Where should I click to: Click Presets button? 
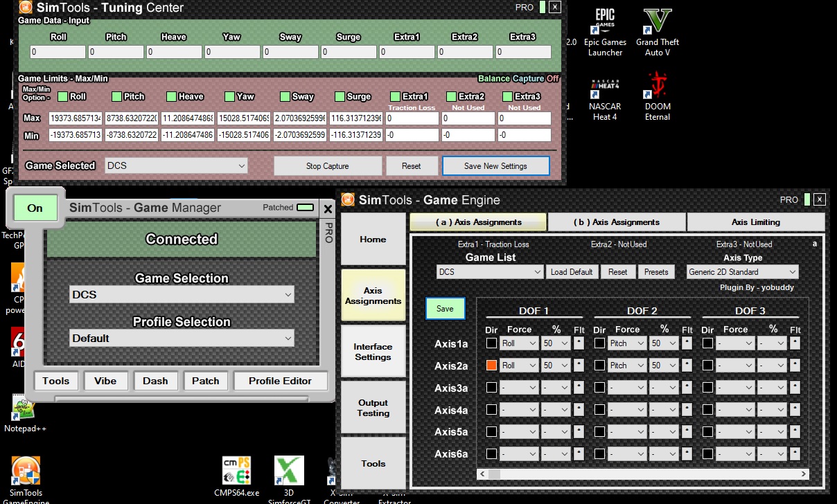(656, 272)
